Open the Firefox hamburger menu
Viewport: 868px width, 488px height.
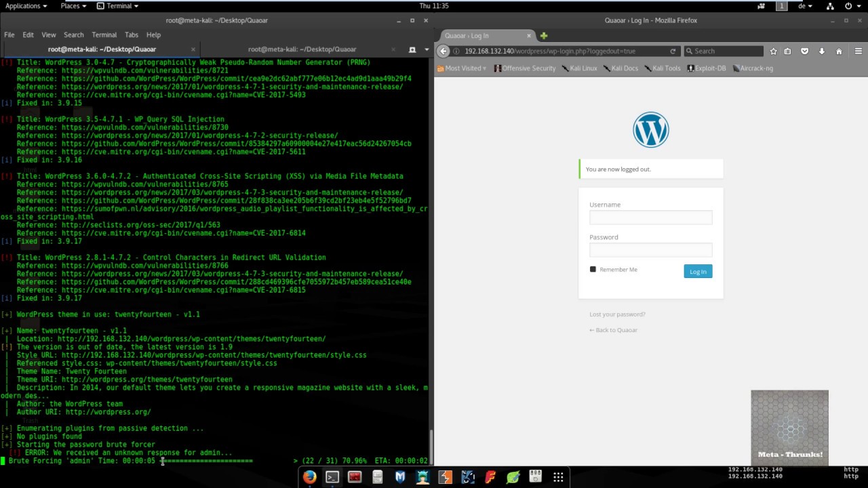coord(858,51)
